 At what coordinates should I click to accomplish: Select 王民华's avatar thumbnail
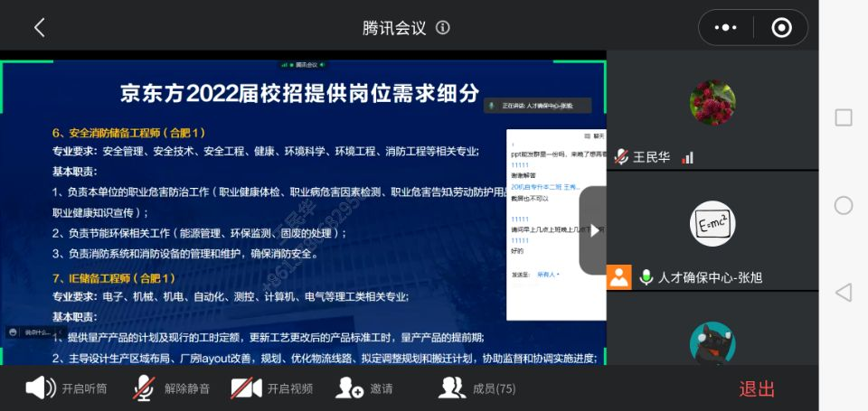click(712, 102)
